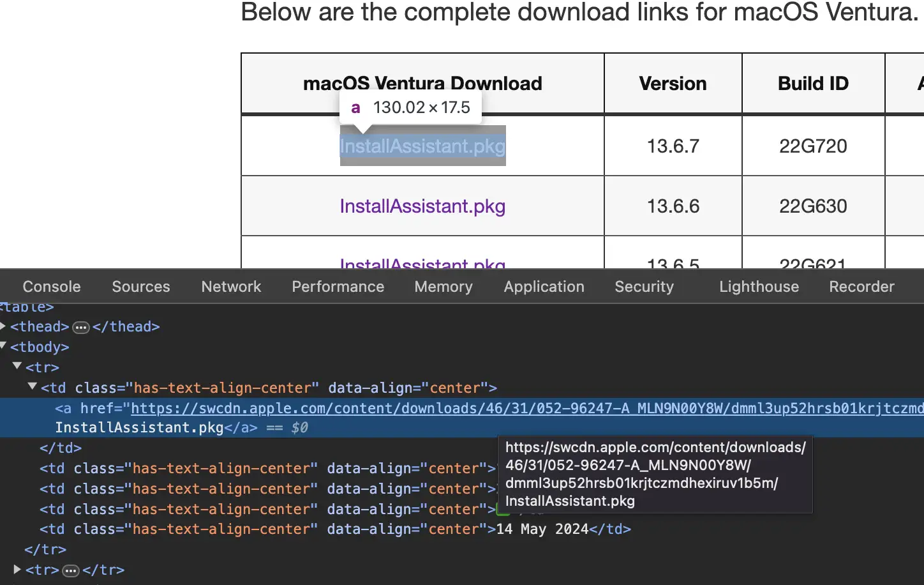Screen dimensions: 924x585
Task: Click the swcdn.apple.com href URL in DOM
Action: click(x=527, y=408)
